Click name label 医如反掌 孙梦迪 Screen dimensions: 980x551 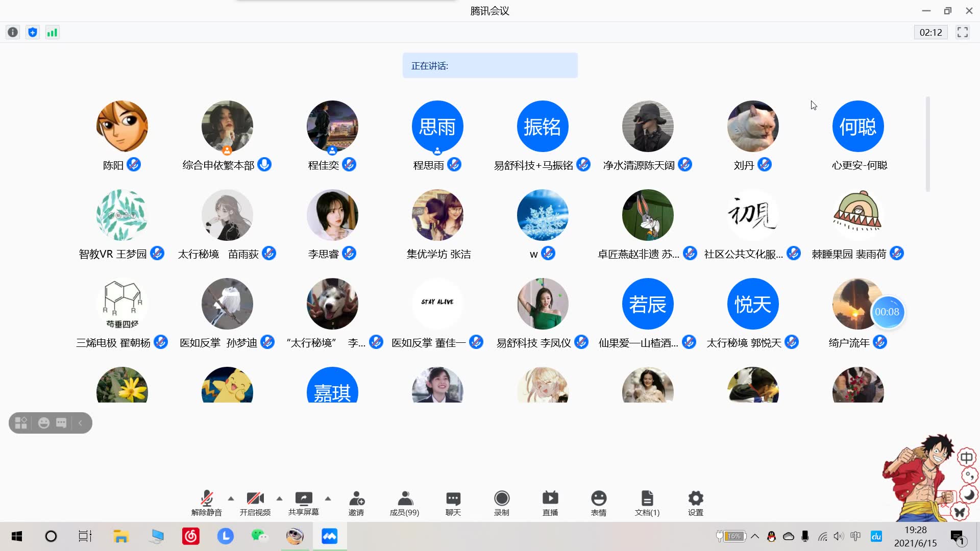click(x=218, y=342)
